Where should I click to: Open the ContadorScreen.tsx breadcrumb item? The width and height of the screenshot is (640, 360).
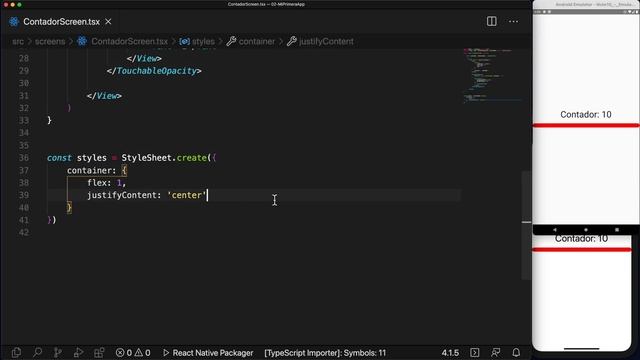click(x=129, y=42)
